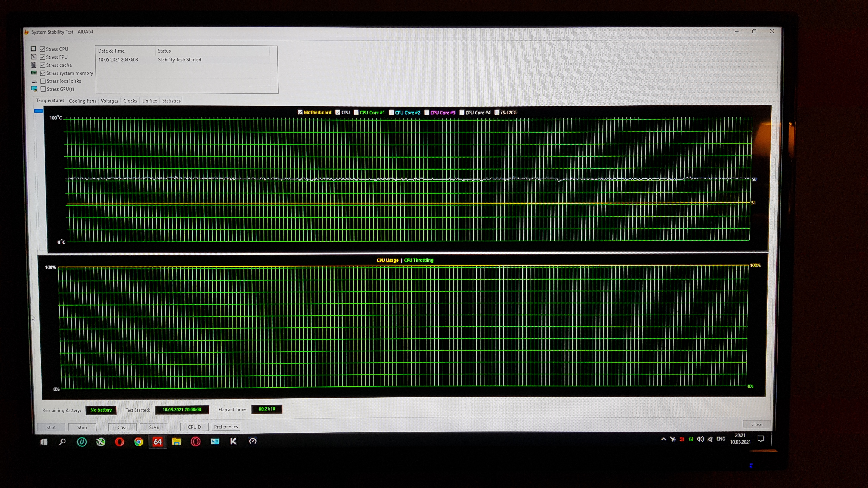Screen dimensions: 868x488
Task: Open the taskbar clock and date
Action: point(740,439)
